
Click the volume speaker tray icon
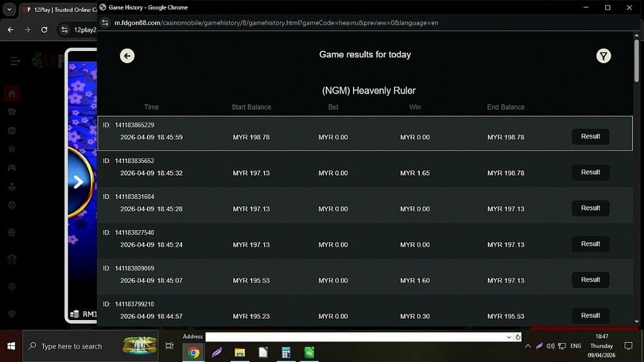pyautogui.click(x=551, y=346)
